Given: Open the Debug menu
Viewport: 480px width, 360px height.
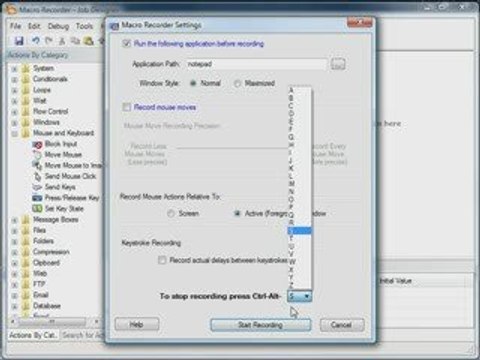Looking at the screenshot, I should [58, 26].
